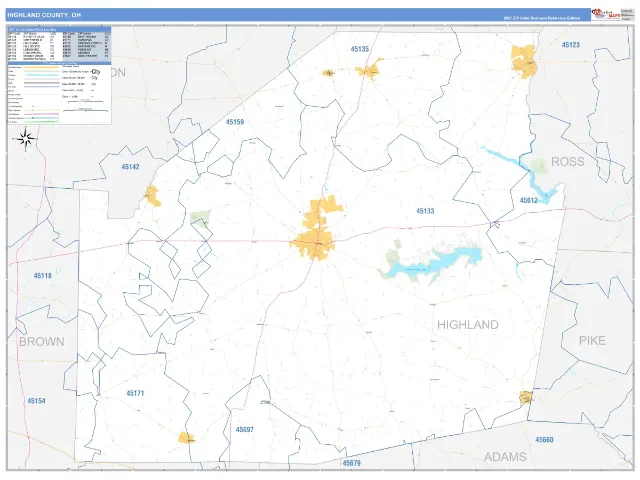Viewport: 640px width, 480px height.
Task: Click the orange town area below ZIP 45171
Action: [x=186, y=438]
